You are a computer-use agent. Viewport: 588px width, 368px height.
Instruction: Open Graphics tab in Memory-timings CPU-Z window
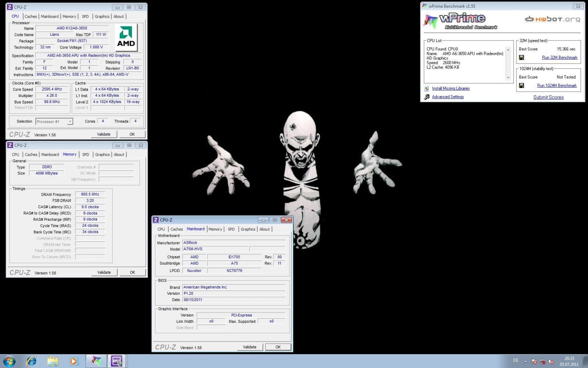(103, 155)
